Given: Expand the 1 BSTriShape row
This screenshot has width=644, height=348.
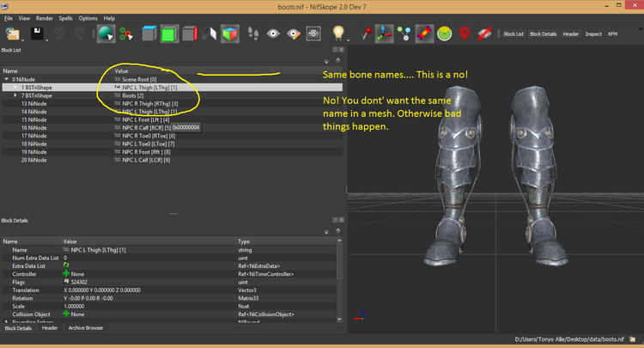Looking at the screenshot, I should 15,87.
